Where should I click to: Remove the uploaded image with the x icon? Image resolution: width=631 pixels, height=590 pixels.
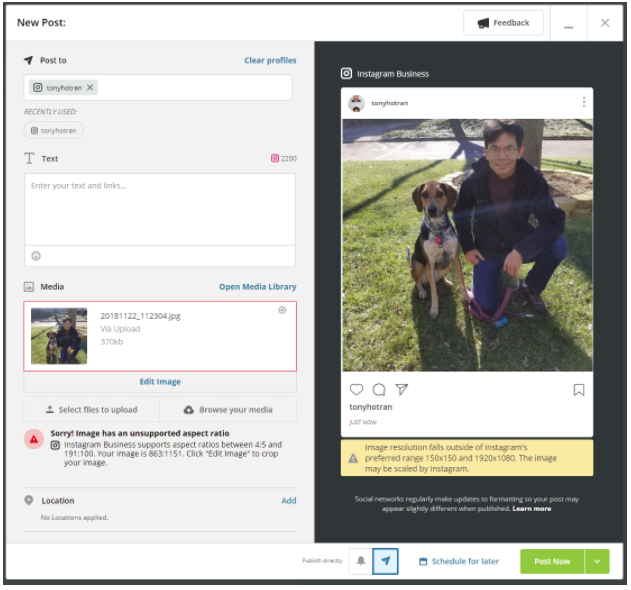click(x=282, y=310)
